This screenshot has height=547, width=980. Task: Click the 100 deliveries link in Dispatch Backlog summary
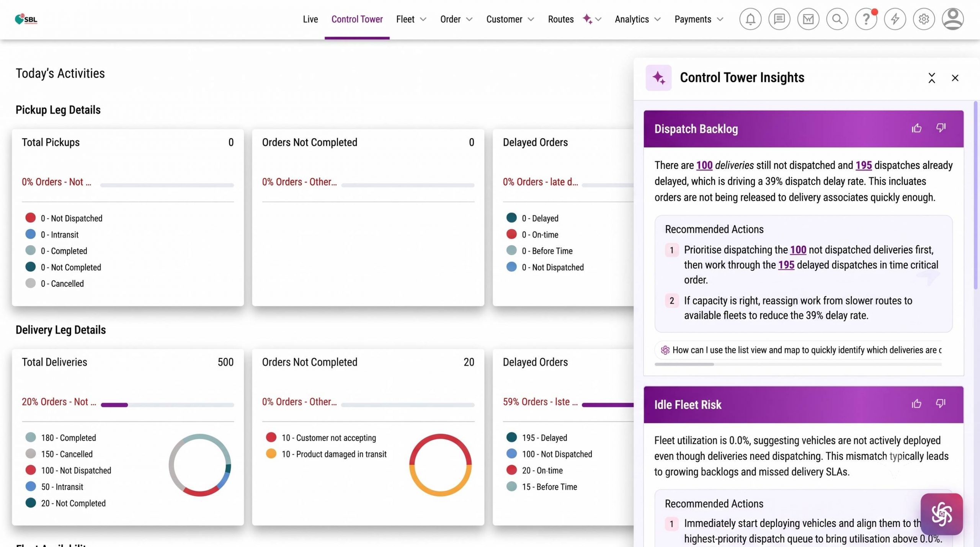(704, 165)
